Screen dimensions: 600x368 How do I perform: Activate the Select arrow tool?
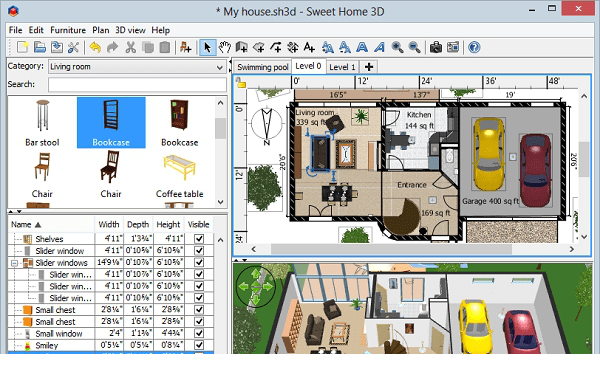(x=207, y=47)
